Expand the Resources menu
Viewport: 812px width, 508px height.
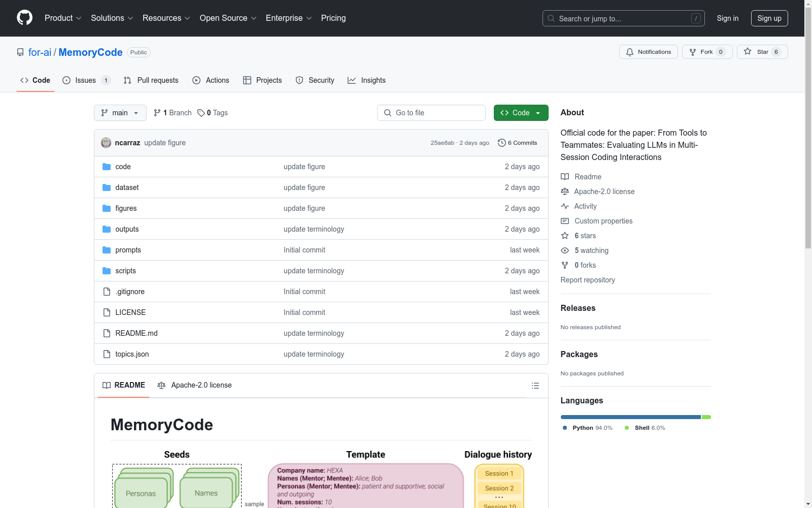pos(166,18)
